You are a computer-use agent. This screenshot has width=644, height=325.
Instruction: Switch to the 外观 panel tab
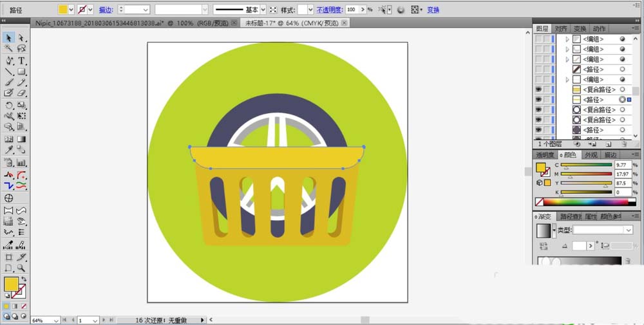point(591,155)
